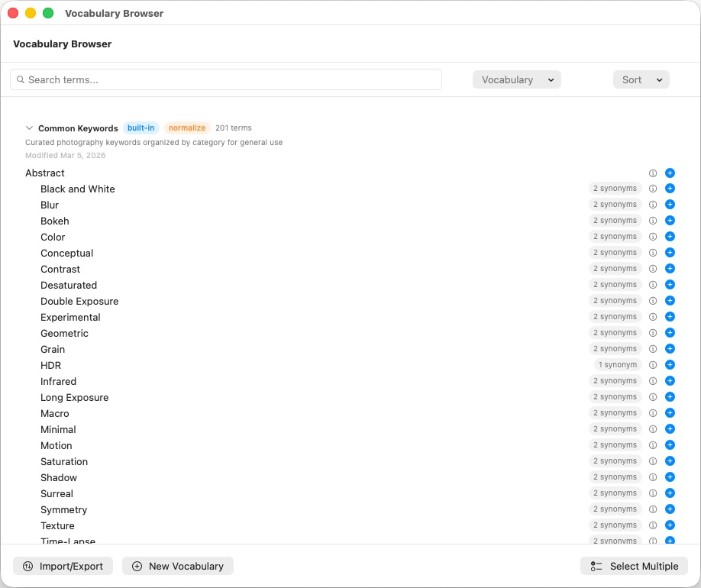The width and height of the screenshot is (701, 588).
Task: Create a New Vocabulary
Action: pos(177,566)
